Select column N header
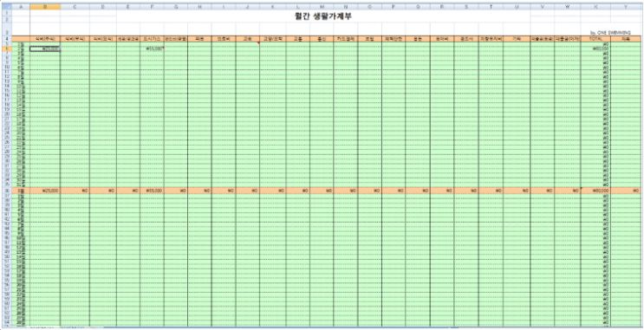 (346, 7)
